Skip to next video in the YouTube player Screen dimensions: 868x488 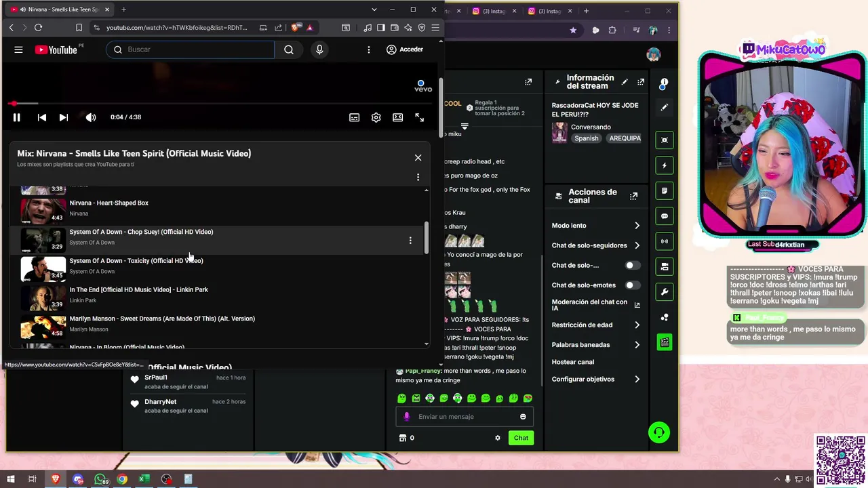(x=63, y=117)
